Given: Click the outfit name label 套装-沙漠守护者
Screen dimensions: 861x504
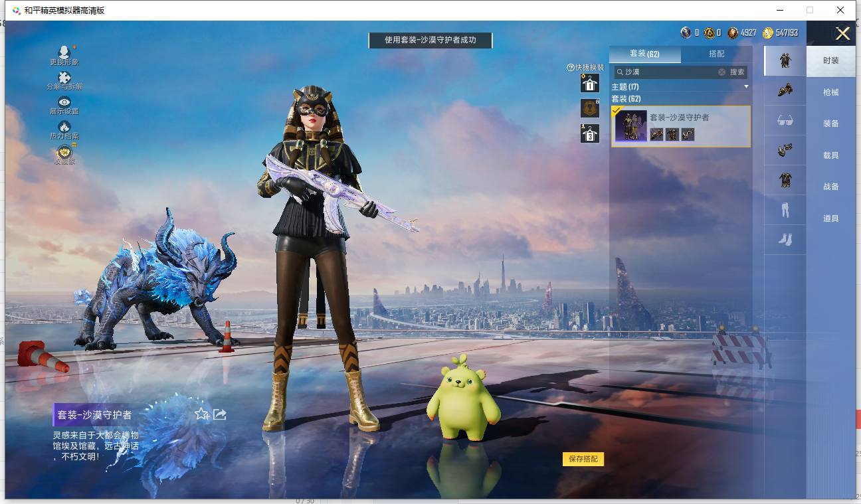Looking at the screenshot, I should 94,415.
